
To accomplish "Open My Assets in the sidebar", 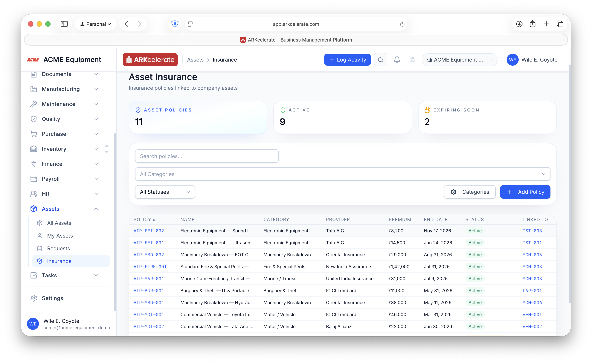I will (71, 236).
